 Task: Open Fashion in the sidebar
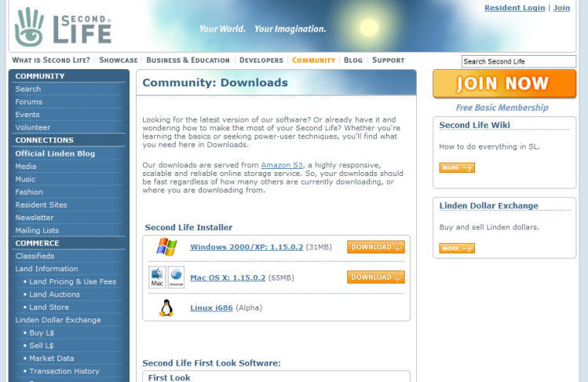(29, 192)
